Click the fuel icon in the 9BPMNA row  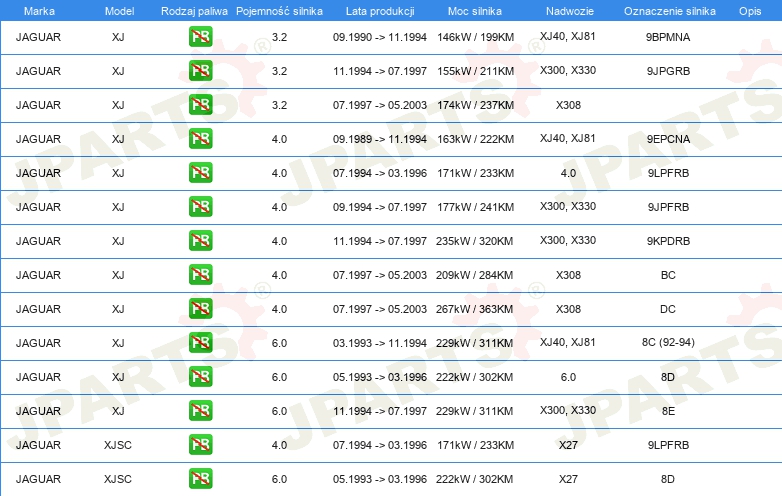[200, 37]
